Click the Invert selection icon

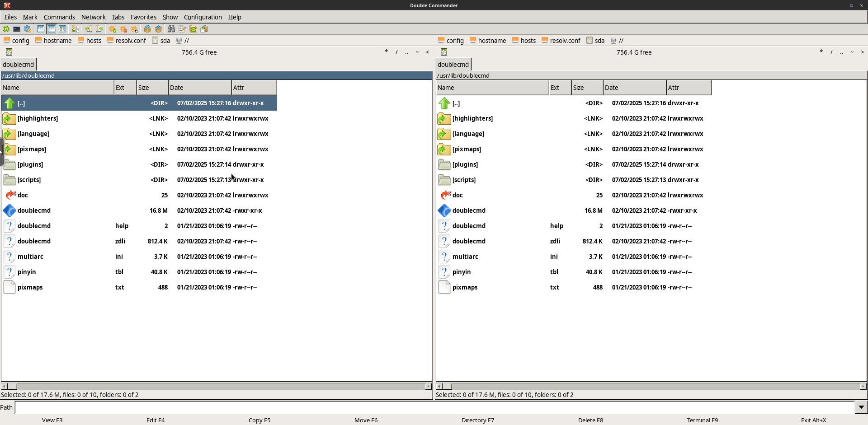(134, 29)
